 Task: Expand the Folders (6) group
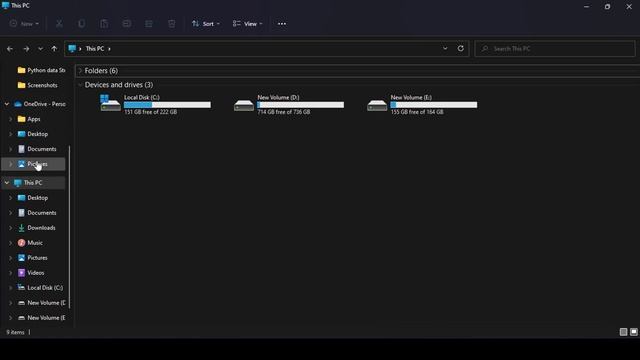pyautogui.click(x=80, y=71)
